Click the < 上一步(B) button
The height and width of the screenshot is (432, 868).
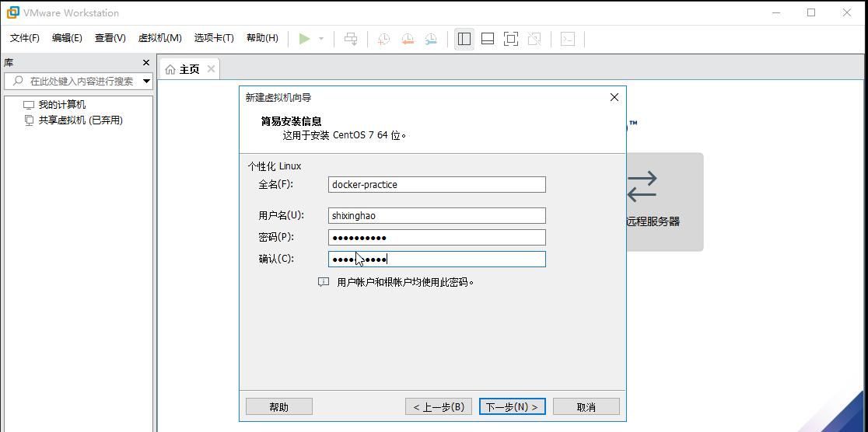pos(439,406)
